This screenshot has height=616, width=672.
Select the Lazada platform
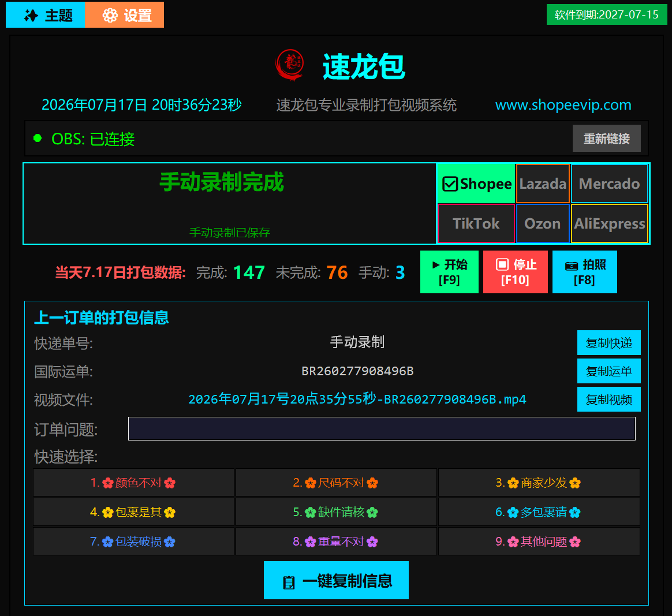(x=543, y=184)
